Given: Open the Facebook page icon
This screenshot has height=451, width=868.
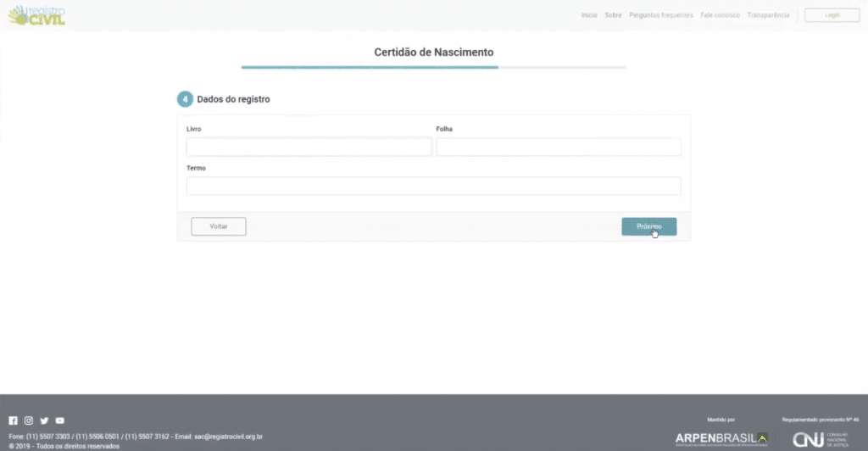Looking at the screenshot, I should 13,420.
